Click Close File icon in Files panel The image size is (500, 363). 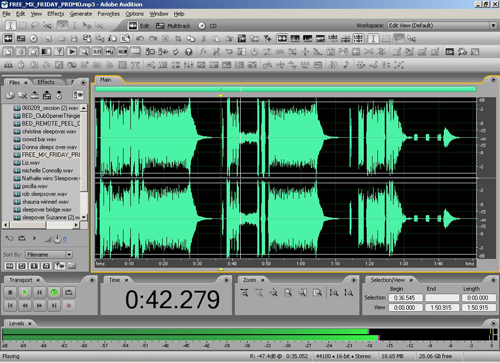[x=22, y=95]
